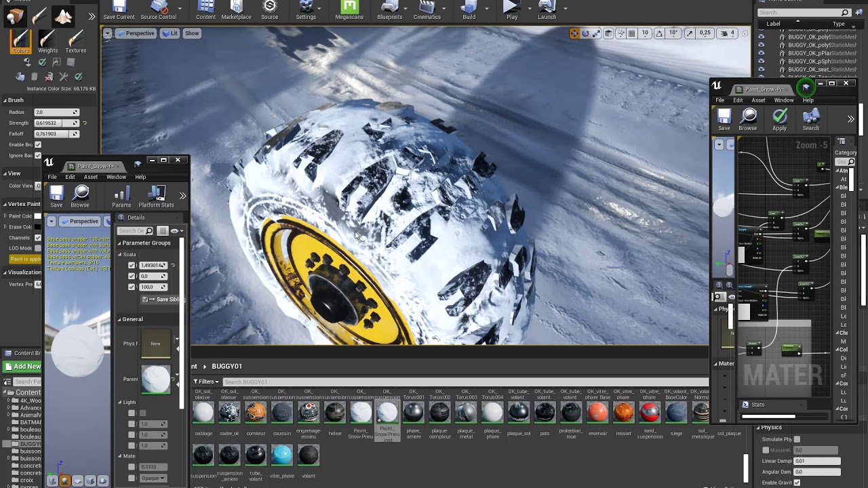Click the Perspective viewport button

(135, 33)
